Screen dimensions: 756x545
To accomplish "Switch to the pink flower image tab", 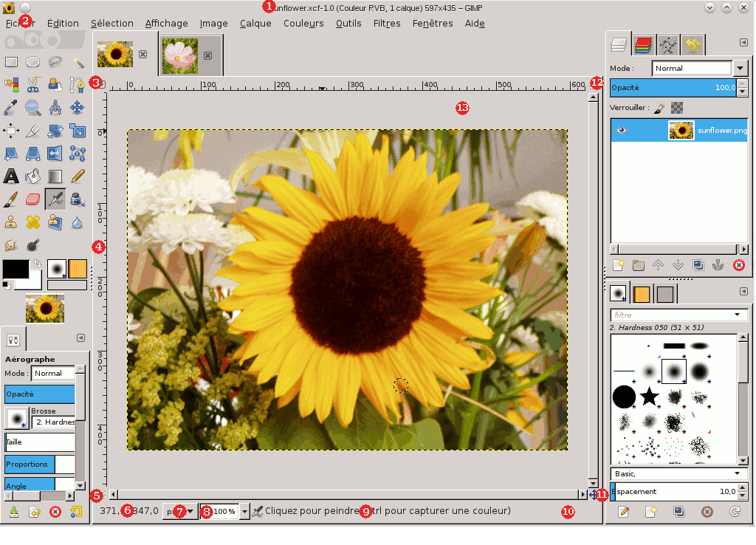I will [x=180, y=55].
